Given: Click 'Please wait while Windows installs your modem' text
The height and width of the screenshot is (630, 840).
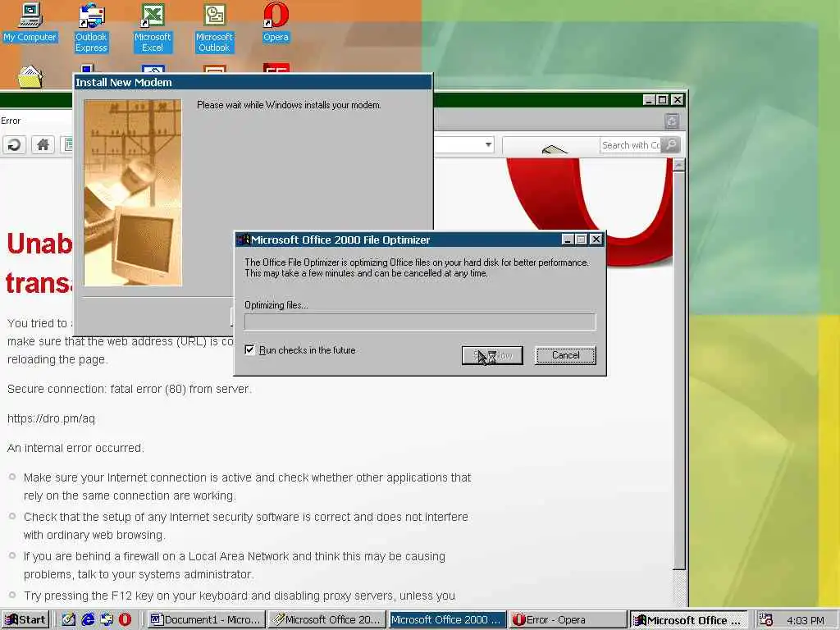Looking at the screenshot, I should [x=288, y=105].
